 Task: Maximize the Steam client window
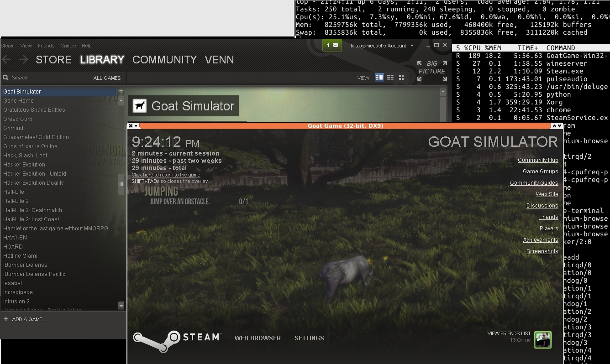click(436, 45)
